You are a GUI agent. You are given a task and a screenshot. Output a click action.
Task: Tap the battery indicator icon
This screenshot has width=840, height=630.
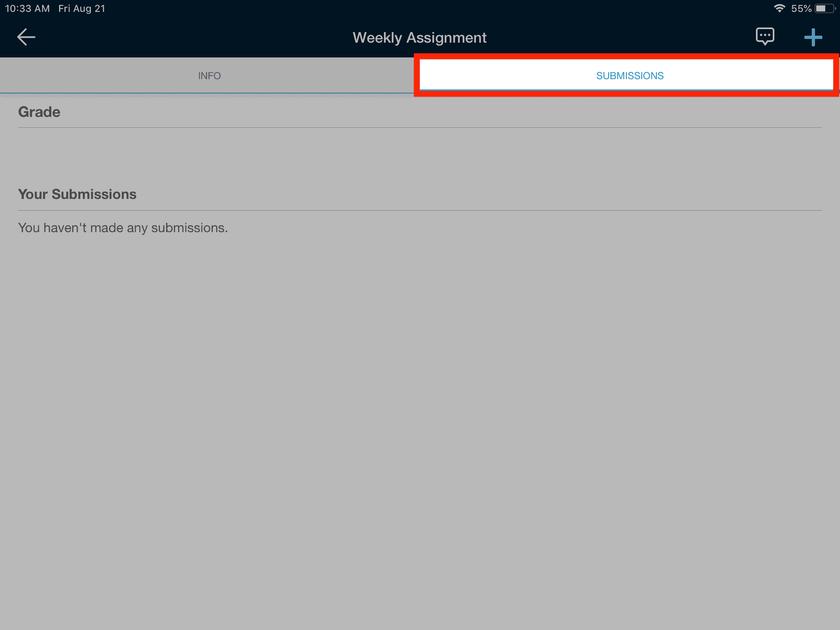coord(825,9)
